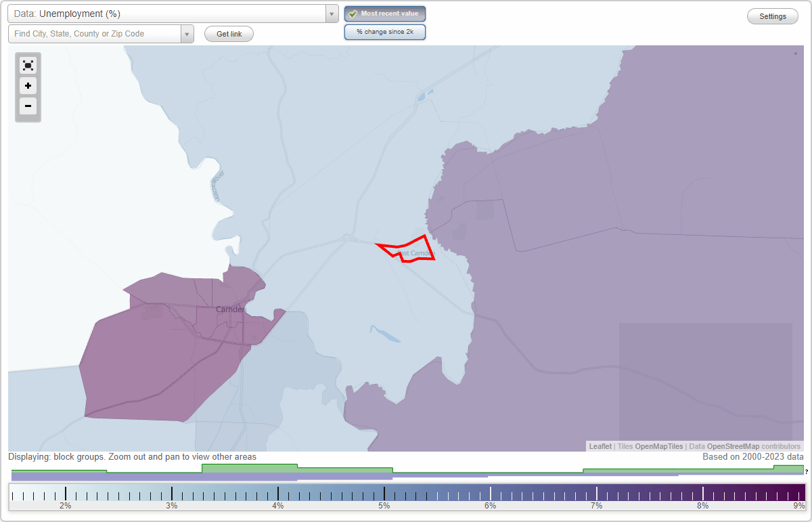
Task: Zoom in using the plus icon
Action: [28, 86]
